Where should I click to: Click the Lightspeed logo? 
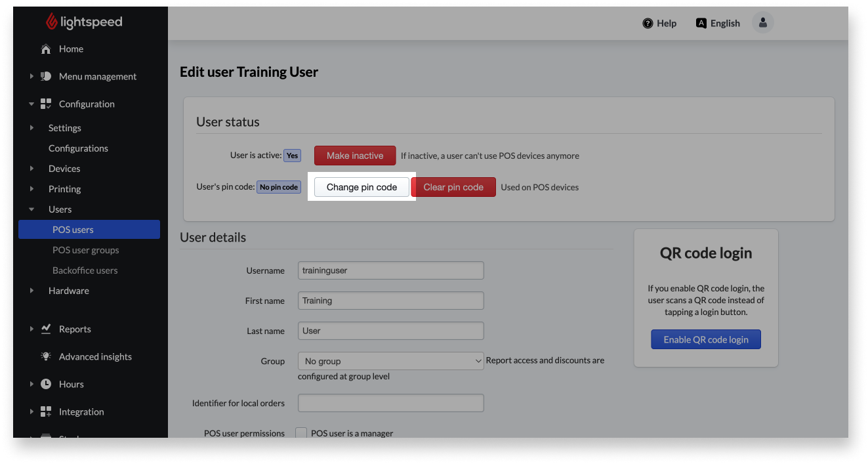pos(83,21)
